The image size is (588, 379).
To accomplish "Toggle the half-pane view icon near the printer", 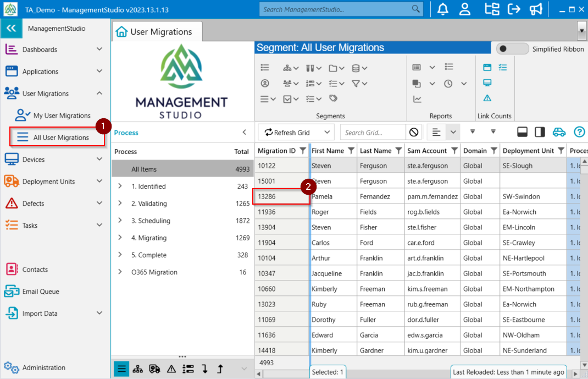I will pyautogui.click(x=539, y=132).
